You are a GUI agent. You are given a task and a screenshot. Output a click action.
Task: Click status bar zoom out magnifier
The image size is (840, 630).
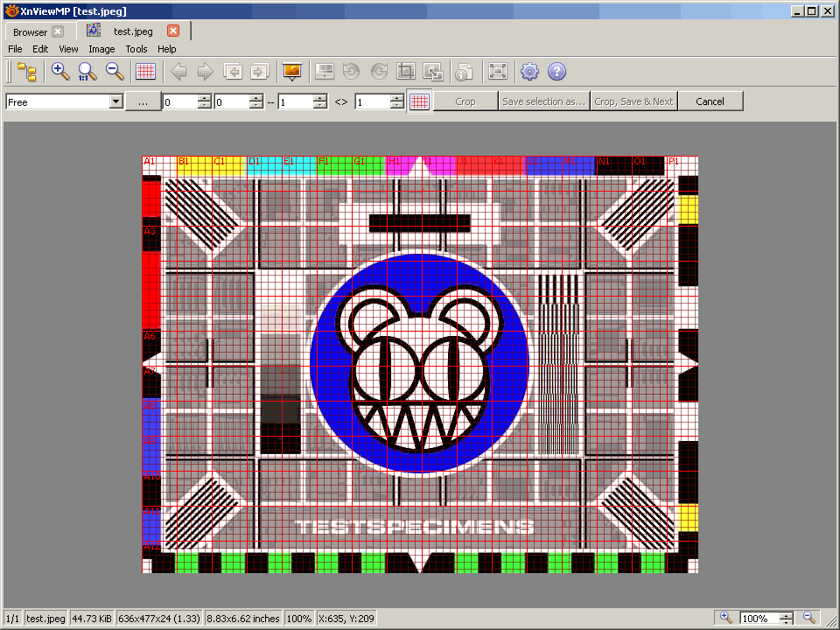point(809,618)
